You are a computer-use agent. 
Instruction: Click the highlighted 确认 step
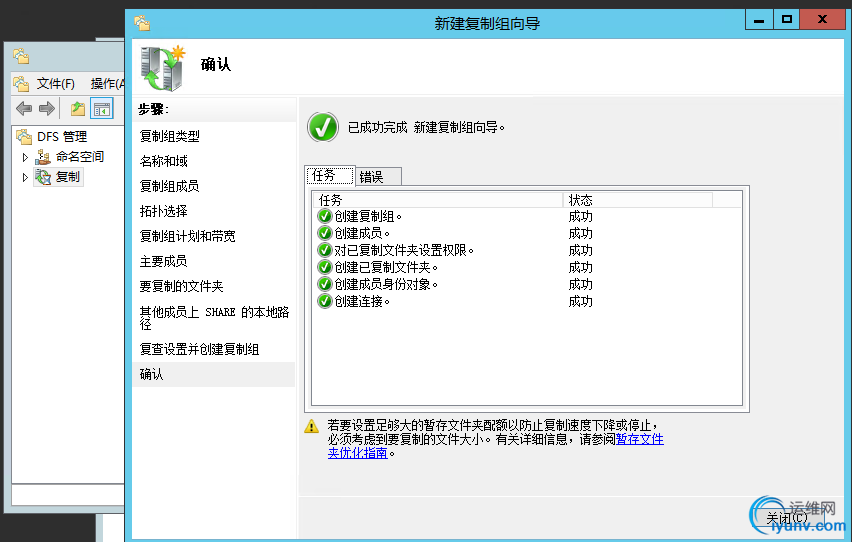(214, 374)
